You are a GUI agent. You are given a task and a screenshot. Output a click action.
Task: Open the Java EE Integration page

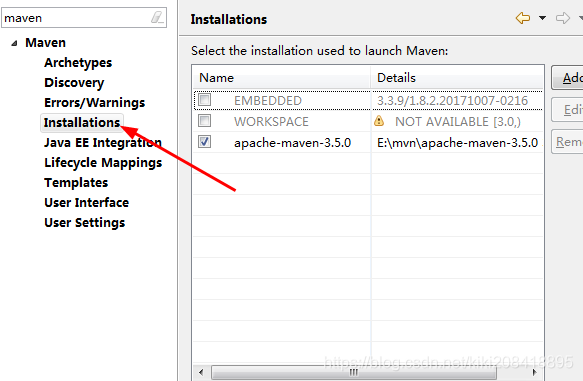coord(103,143)
